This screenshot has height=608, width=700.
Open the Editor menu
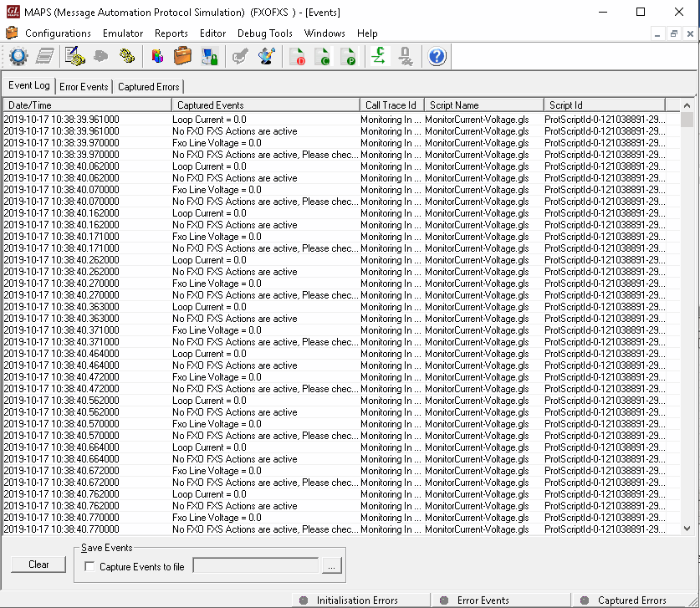[212, 33]
